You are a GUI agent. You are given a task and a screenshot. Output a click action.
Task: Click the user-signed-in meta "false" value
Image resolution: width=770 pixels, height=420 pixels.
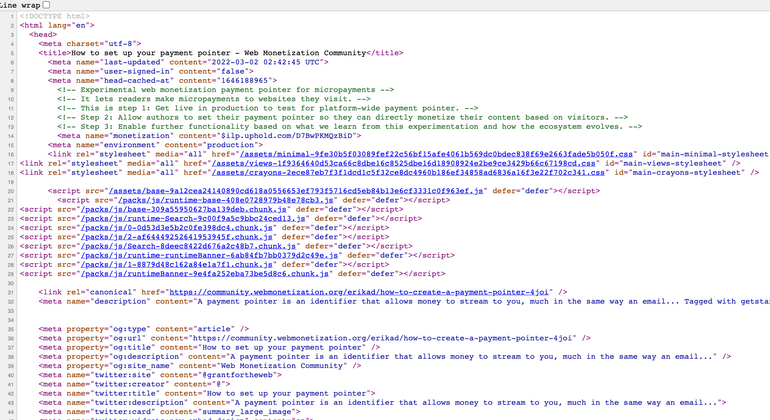click(234, 72)
